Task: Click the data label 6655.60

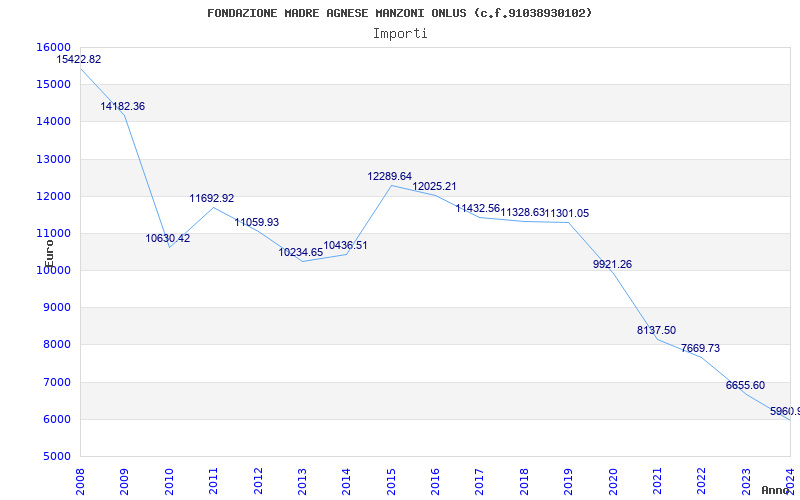Action: [x=745, y=386]
